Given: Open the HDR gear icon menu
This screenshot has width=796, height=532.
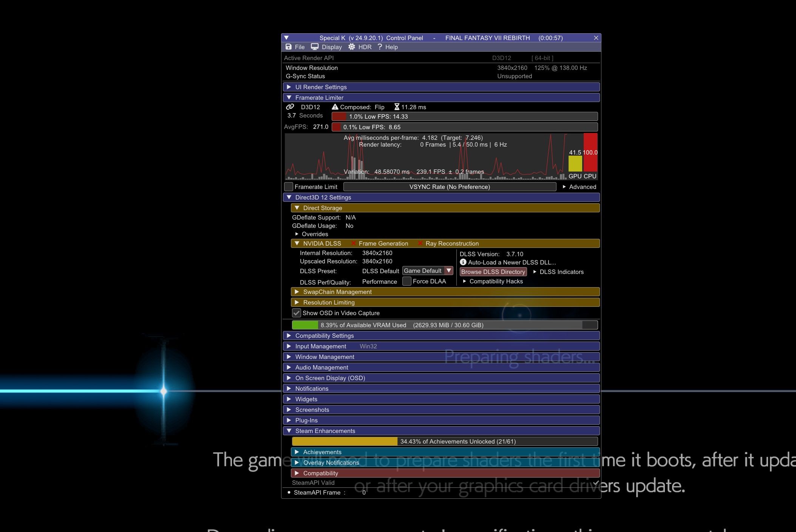Looking at the screenshot, I should pos(352,47).
